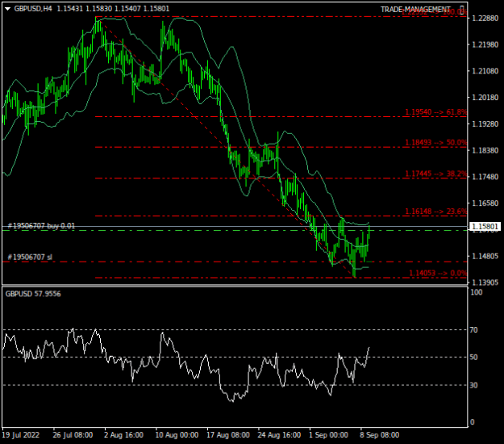Click price axis label 1.21080
Screen dimensions: 504x444
point(485,71)
